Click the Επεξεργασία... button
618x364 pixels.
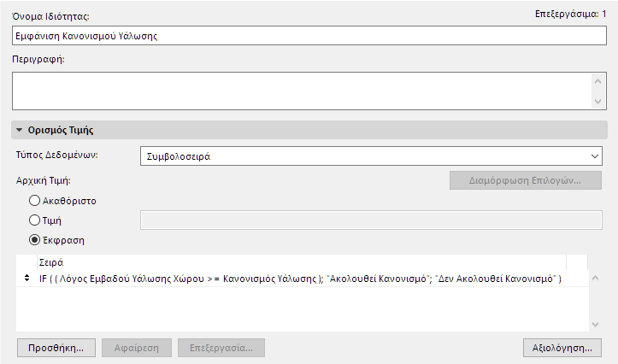(x=221, y=349)
